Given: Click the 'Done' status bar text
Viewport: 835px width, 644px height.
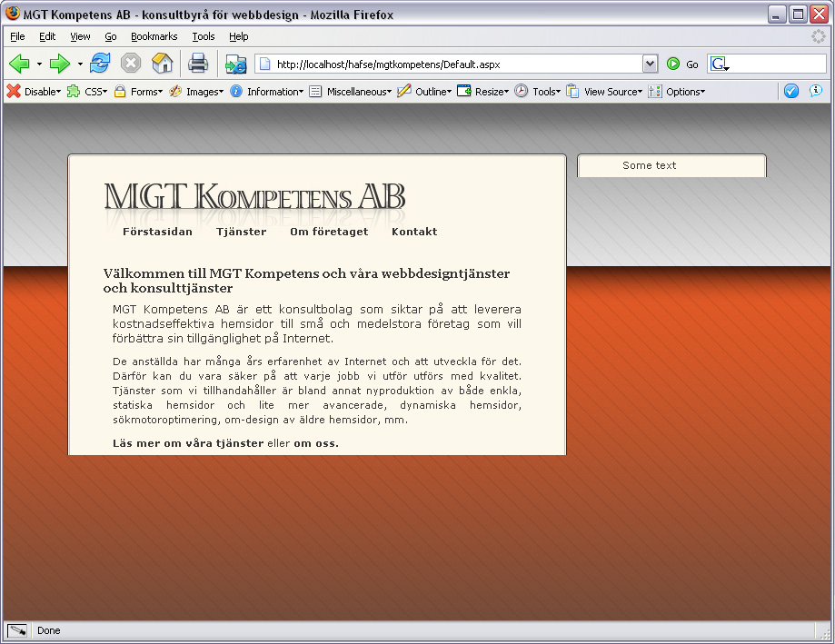Looking at the screenshot, I should [49, 630].
